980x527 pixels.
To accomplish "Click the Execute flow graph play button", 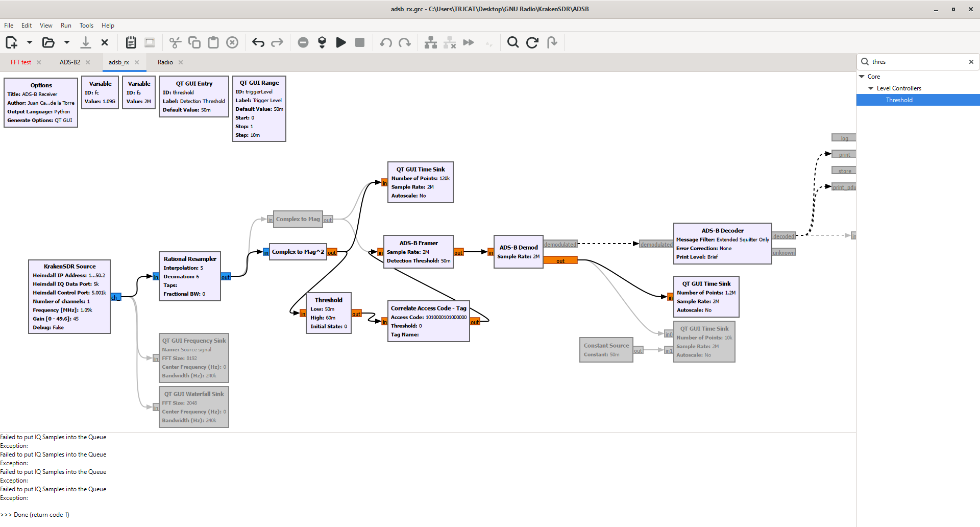I will click(341, 42).
